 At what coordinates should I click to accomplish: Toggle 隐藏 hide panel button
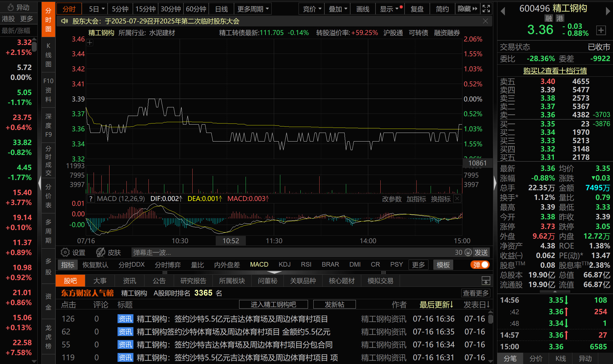point(467,9)
